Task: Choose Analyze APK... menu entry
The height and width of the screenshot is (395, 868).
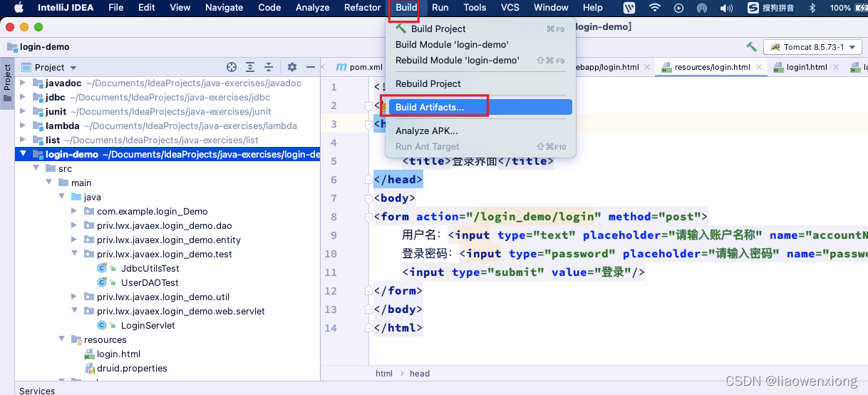Action: 480,130
